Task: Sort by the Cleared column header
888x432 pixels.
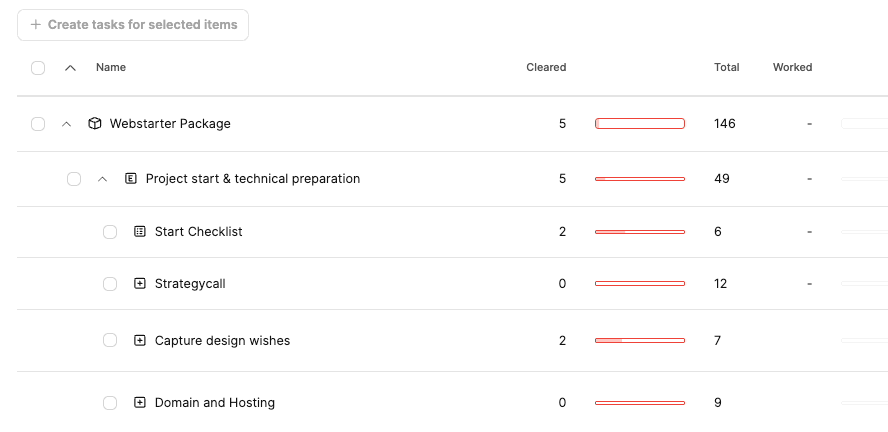Action: tap(546, 68)
